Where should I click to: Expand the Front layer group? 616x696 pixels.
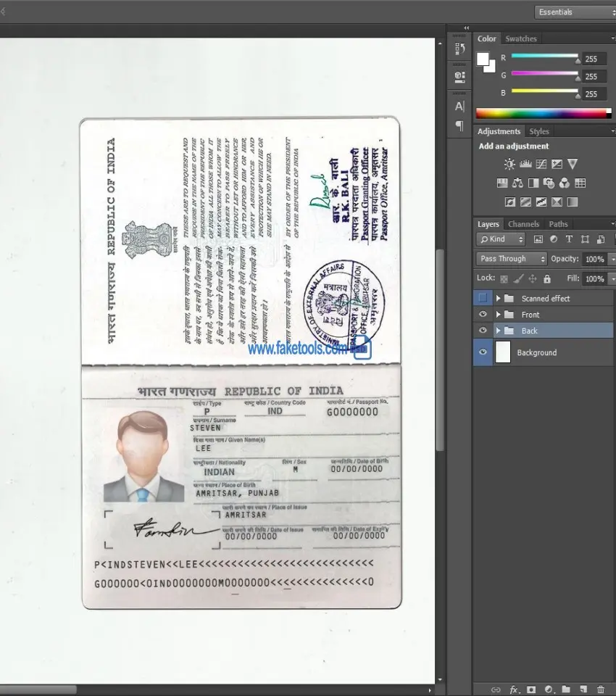point(498,315)
